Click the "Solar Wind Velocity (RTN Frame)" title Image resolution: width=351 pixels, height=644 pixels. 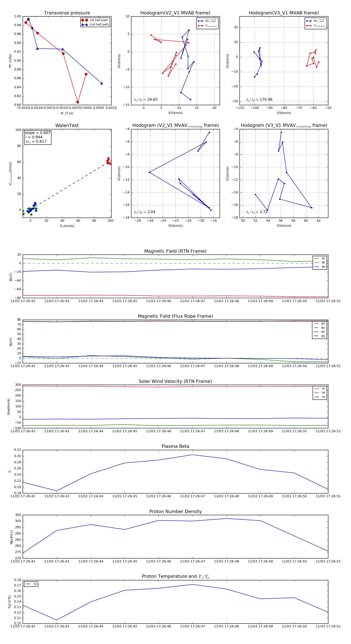coord(175,382)
